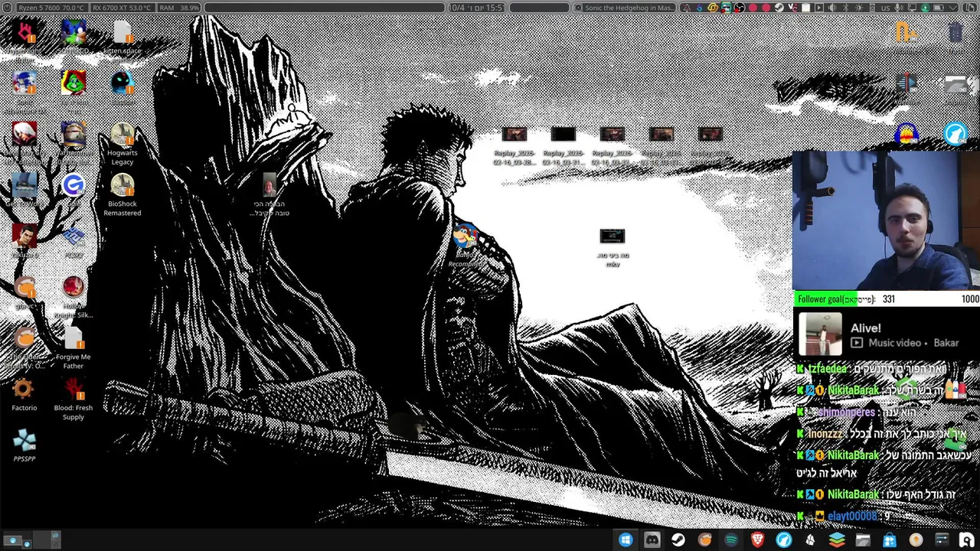Open the file manager folder in taskbar

click(x=863, y=540)
